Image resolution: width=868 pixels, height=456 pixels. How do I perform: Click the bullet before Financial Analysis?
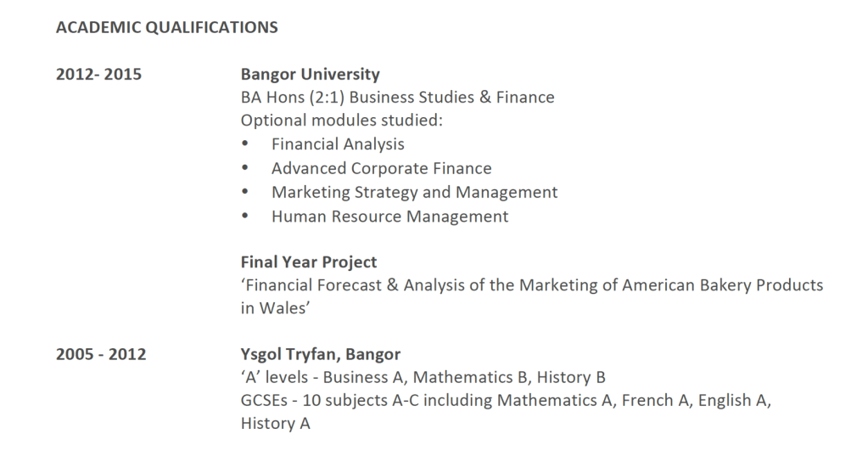(x=246, y=144)
